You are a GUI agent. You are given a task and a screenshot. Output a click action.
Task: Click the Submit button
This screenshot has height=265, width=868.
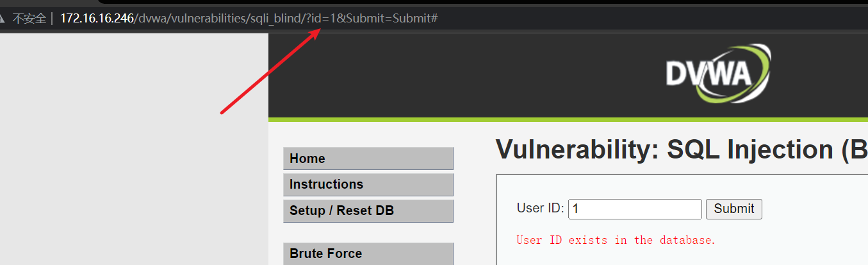pyautogui.click(x=734, y=209)
